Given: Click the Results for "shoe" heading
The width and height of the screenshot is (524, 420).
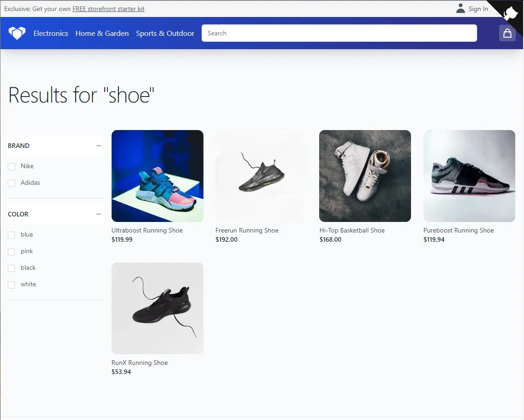Looking at the screenshot, I should click(81, 95).
